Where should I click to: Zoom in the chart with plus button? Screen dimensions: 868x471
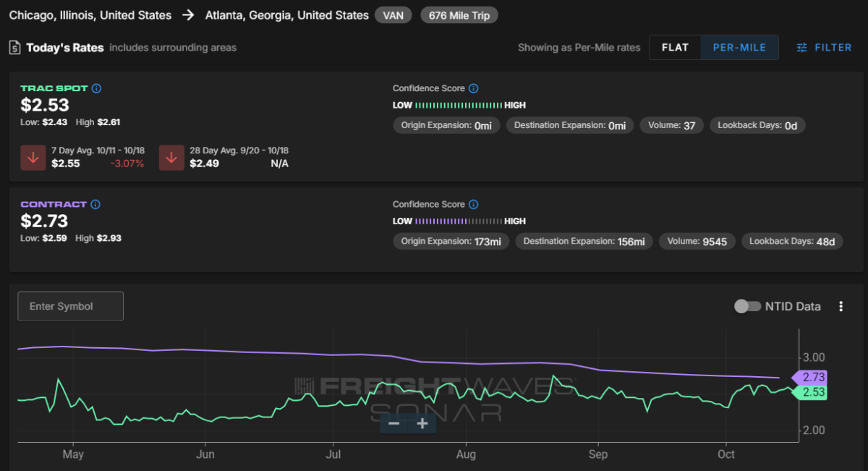point(422,423)
